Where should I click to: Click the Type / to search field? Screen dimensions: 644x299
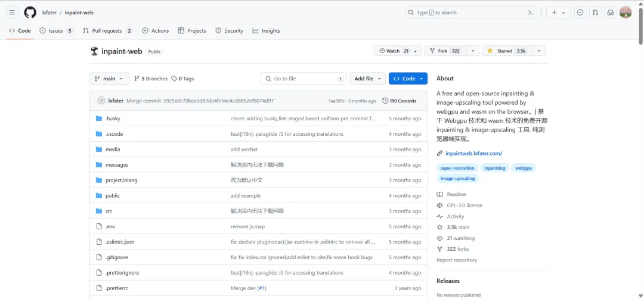coord(471,13)
